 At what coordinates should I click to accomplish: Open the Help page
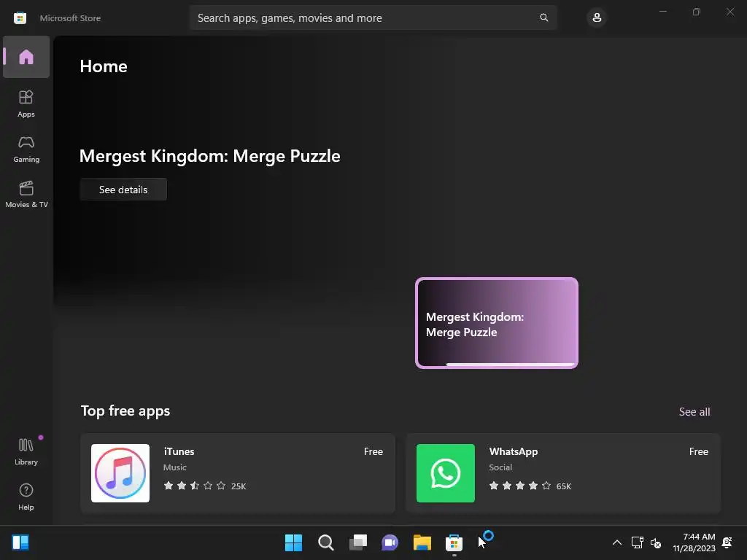[x=26, y=497]
